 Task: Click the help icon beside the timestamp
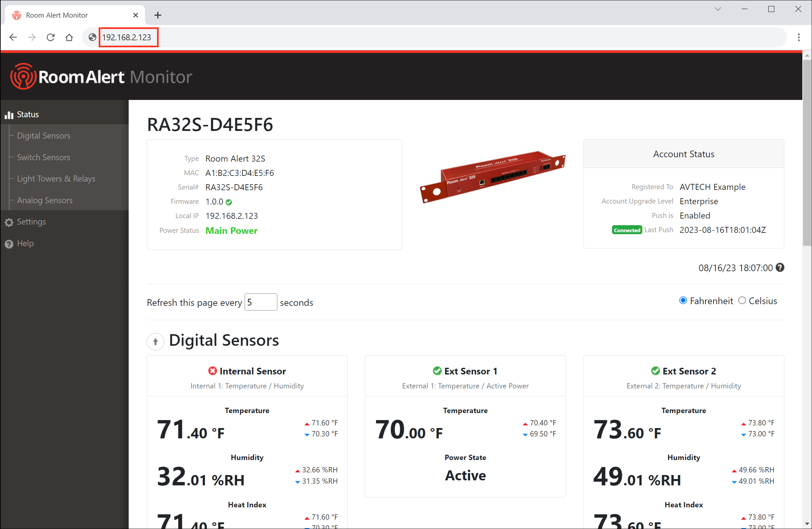(780, 267)
